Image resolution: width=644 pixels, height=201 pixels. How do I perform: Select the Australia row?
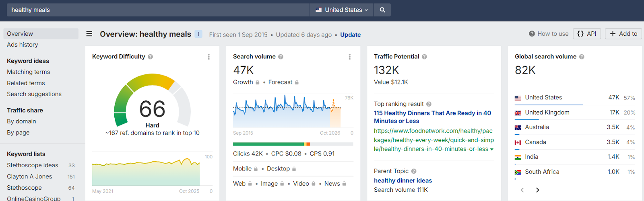tap(575, 127)
